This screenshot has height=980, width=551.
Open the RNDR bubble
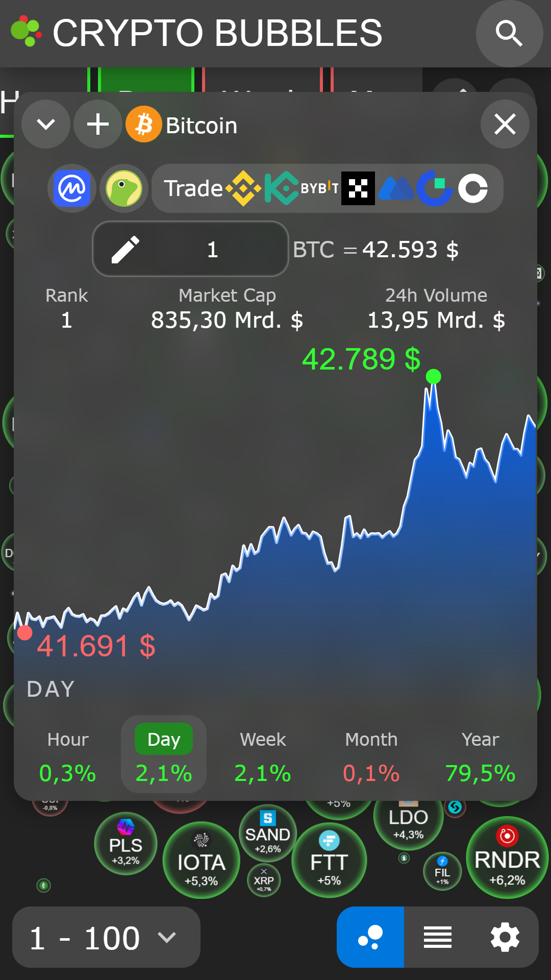click(x=507, y=857)
